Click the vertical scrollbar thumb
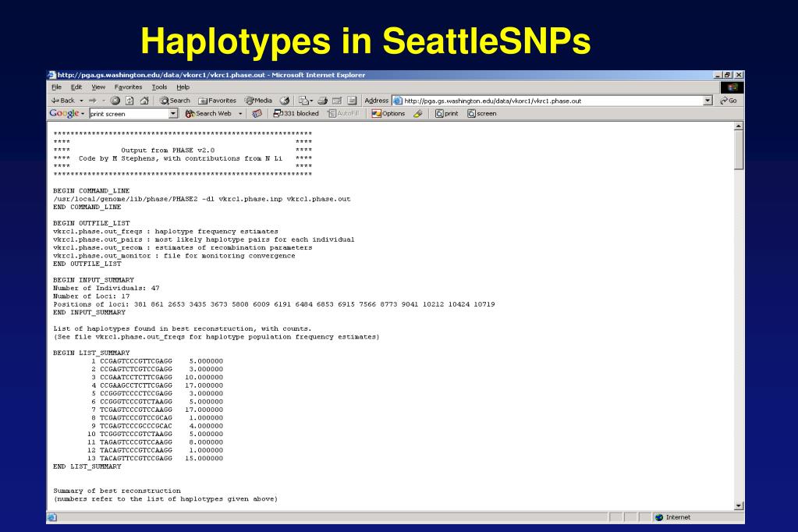Viewport: 798px width, 532px height. (x=739, y=150)
